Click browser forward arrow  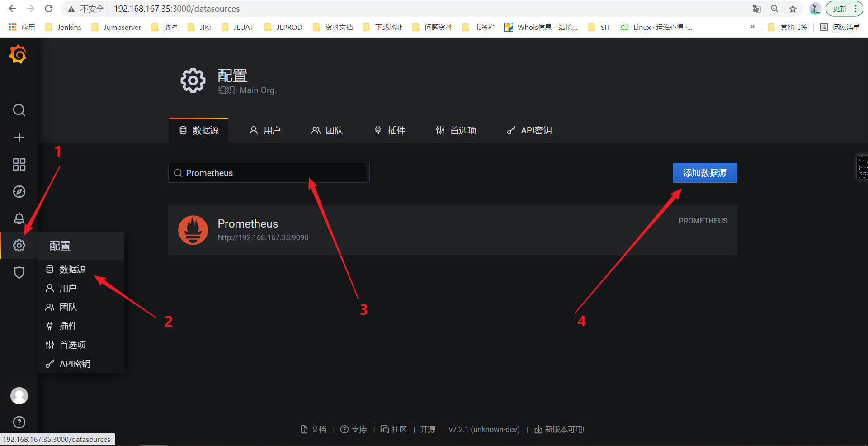30,9
